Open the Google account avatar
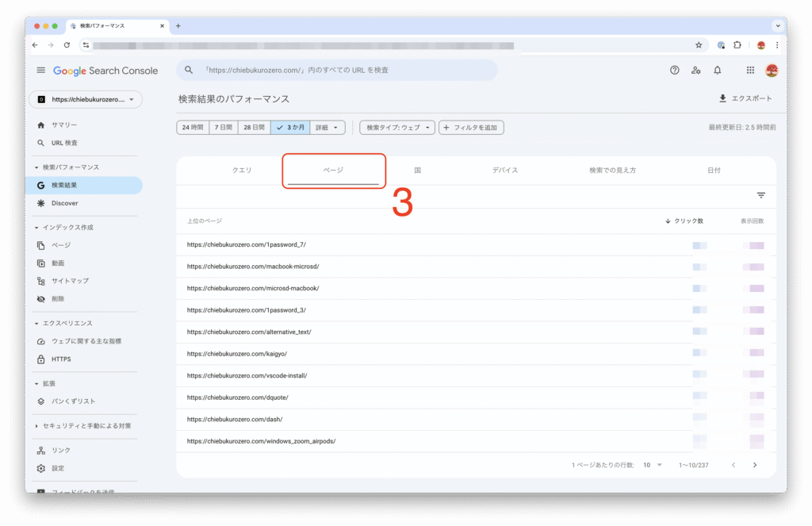 pyautogui.click(x=772, y=70)
